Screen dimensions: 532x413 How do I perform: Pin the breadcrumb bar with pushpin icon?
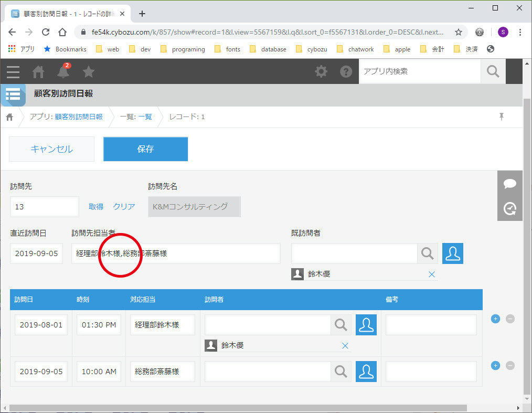coord(502,117)
